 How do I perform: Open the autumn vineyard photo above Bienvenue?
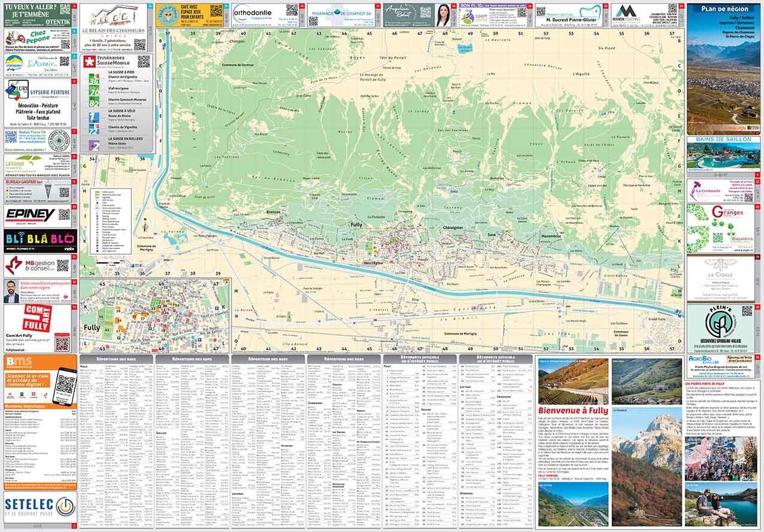click(573, 381)
